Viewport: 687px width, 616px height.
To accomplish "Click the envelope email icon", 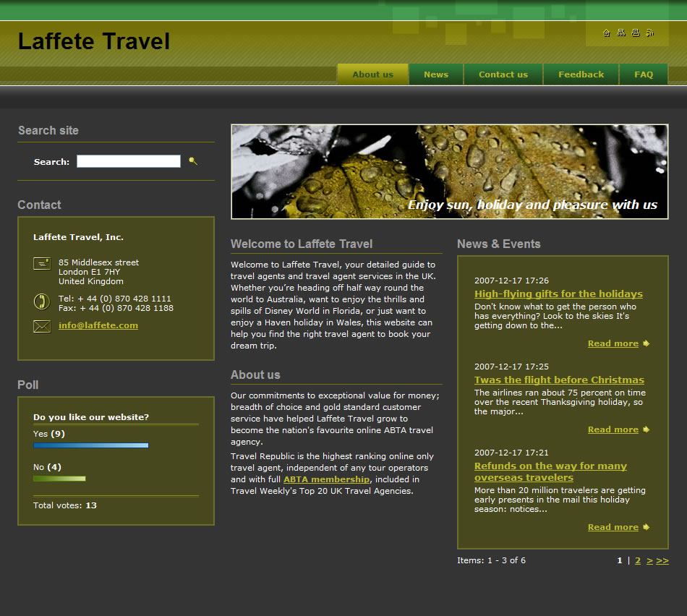I will 42,327.
